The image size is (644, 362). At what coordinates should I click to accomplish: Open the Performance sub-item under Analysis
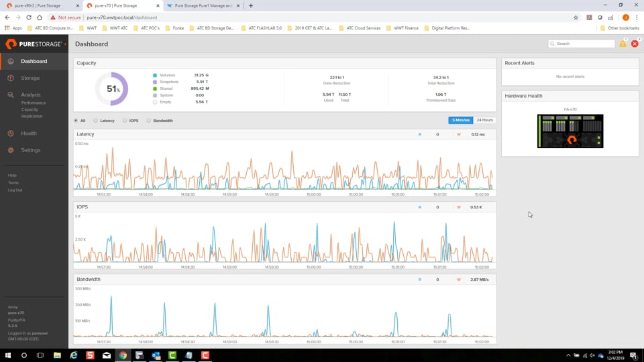[34, 103]
